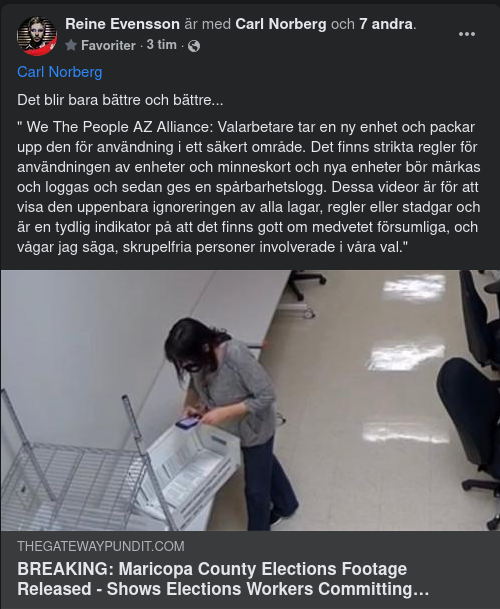This screenshot has height=609, width=500.
Task: Open the three-dot post options menu
Action: click(467, 34)
